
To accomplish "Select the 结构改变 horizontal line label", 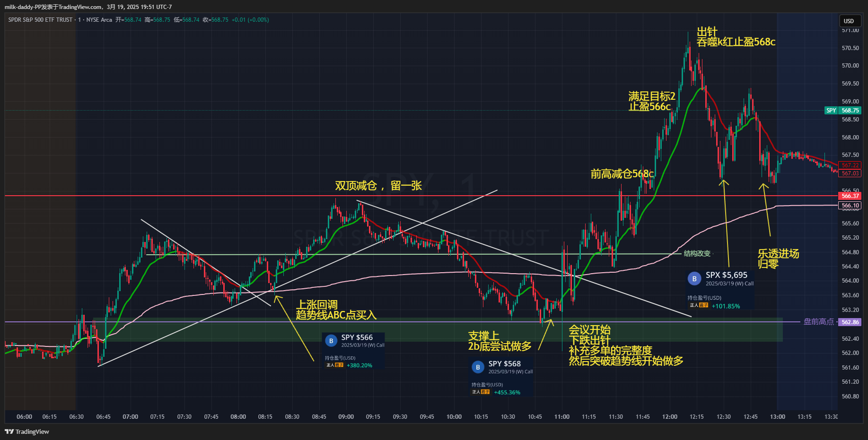I will 697,254.
